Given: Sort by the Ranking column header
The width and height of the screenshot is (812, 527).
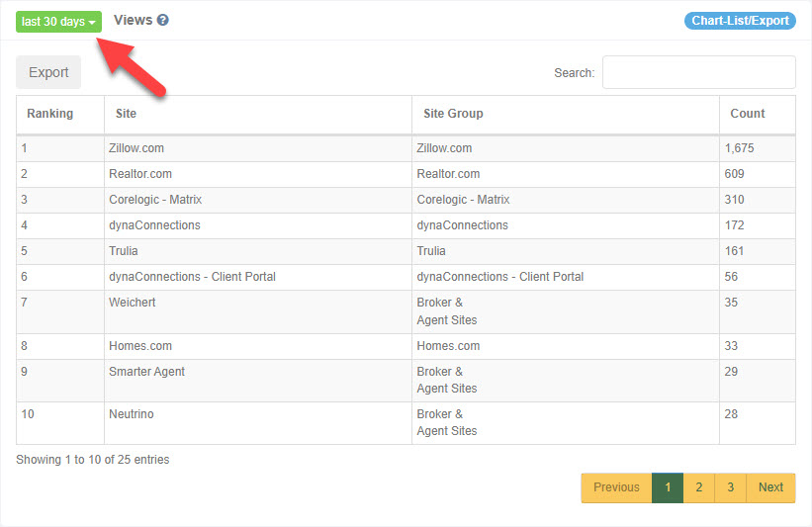Looking at the screenshot, I should pos(60,114).
